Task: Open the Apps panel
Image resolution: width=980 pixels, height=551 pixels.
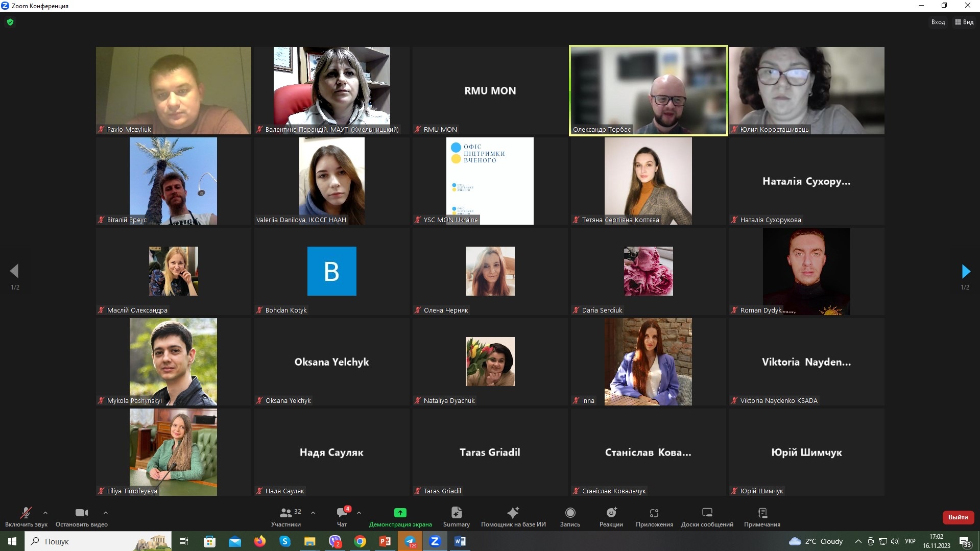Action: click(654, 513)
